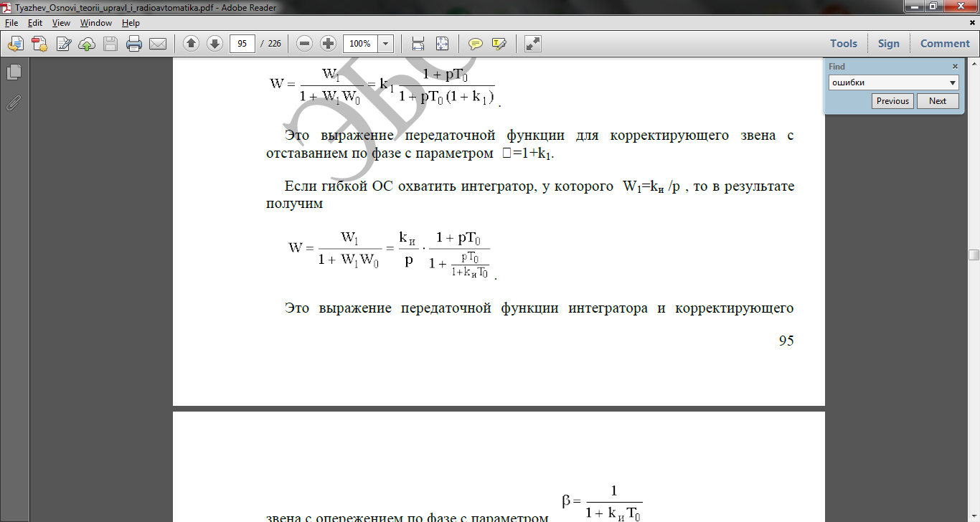The image size is (980, 522).
Task: Open the Find options dropdown arrow
Action: point(953,82)
